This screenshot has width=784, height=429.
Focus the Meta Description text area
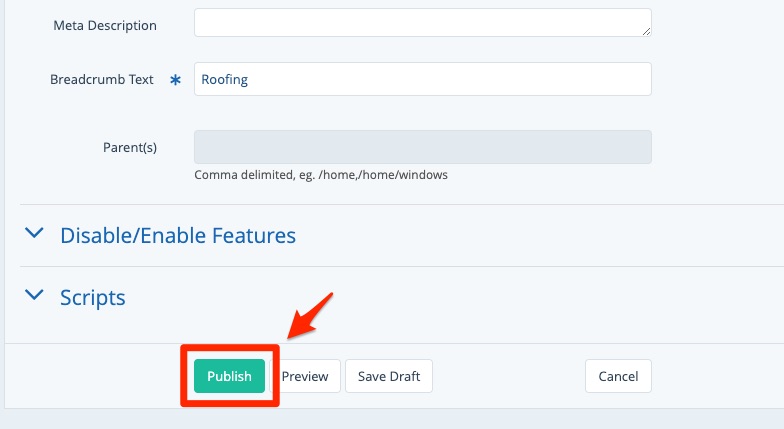[420, 23]
